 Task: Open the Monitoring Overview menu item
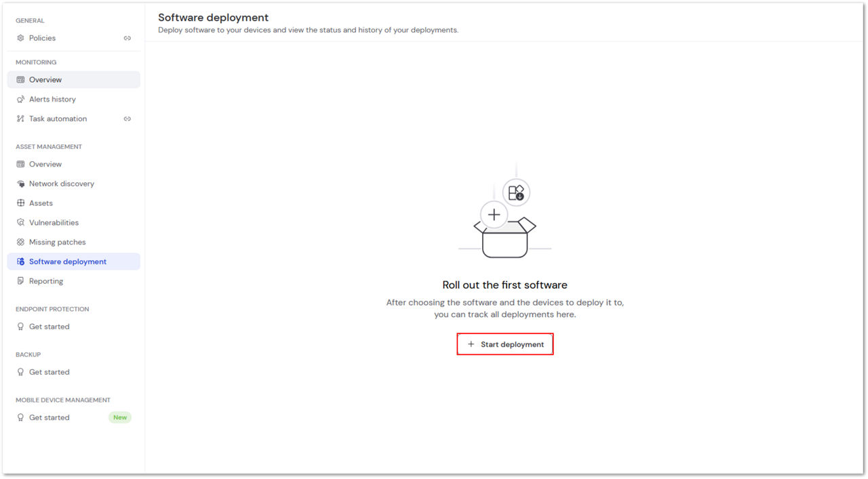point(74,80)
